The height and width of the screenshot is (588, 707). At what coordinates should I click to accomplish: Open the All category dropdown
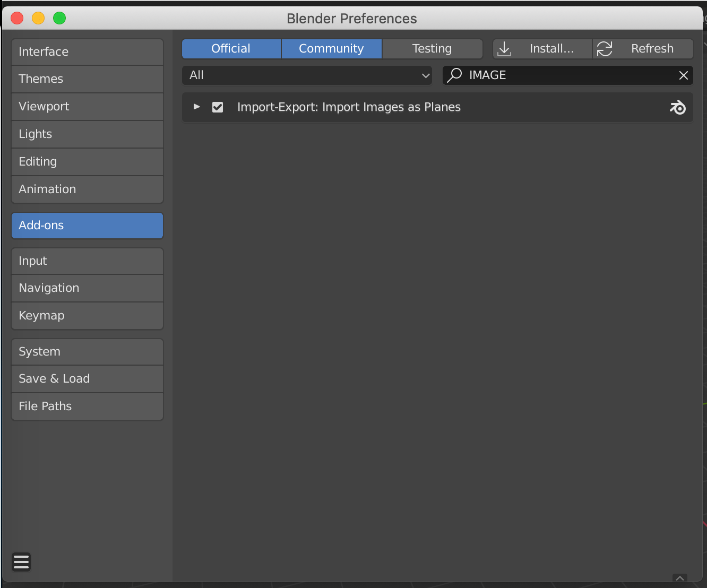coord(307,75)
